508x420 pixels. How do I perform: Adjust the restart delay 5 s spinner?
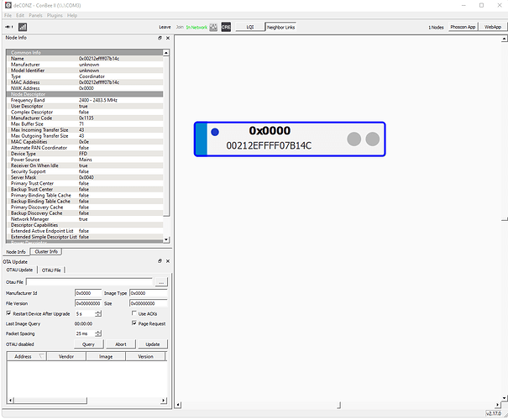click(x=98, y=313)
